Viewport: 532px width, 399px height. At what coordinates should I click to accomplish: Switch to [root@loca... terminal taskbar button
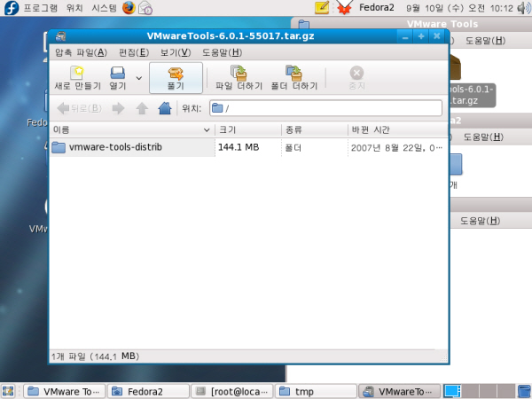pos(232,392)
